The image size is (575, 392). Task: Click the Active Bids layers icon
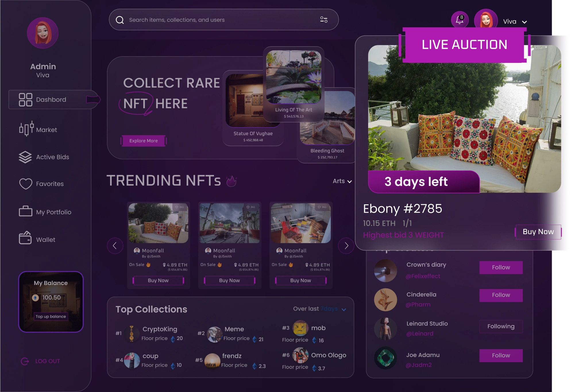click(25, 157)
